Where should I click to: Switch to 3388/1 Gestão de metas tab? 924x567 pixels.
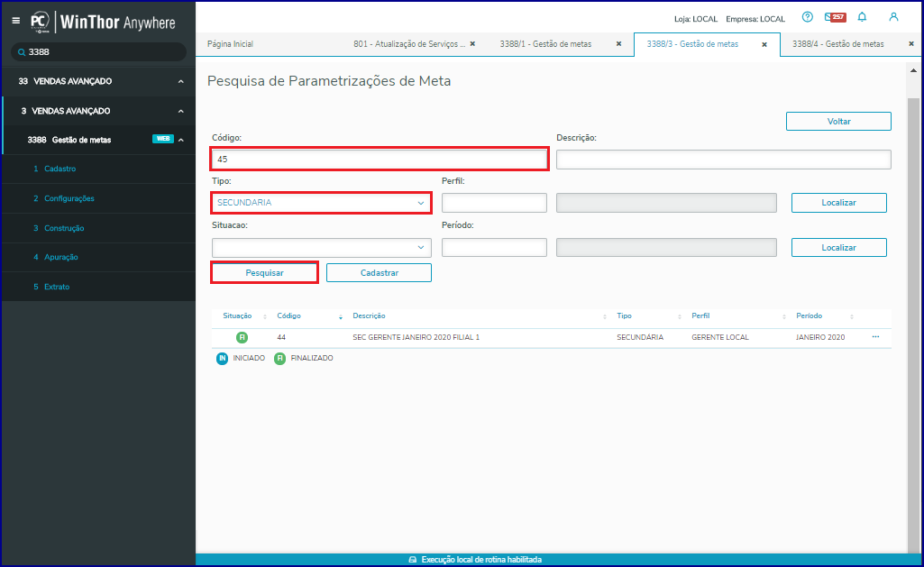pyautogui.click(x=545, y=44)
